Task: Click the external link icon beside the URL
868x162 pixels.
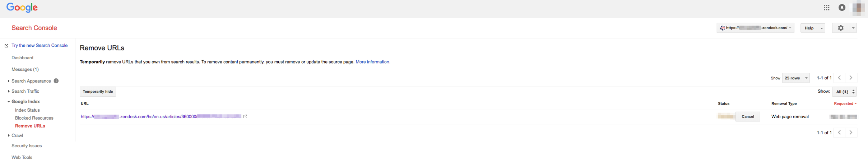Action: click(245, 117)
